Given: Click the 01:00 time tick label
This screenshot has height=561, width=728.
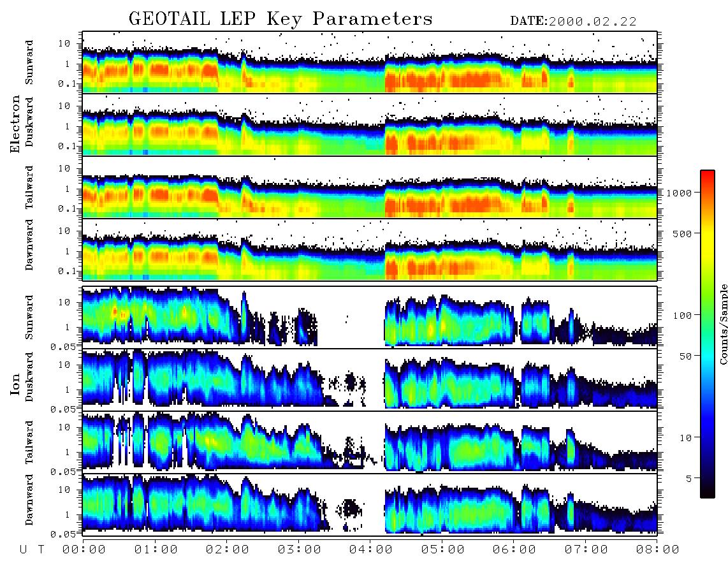Looking at the screenshot, I should point(156,550).
